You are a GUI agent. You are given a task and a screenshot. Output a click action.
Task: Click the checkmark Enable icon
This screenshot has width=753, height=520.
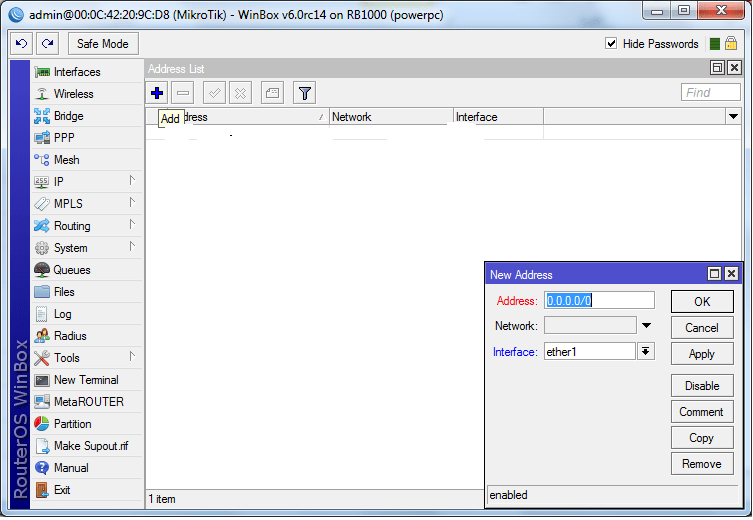[x=214, y=93]
